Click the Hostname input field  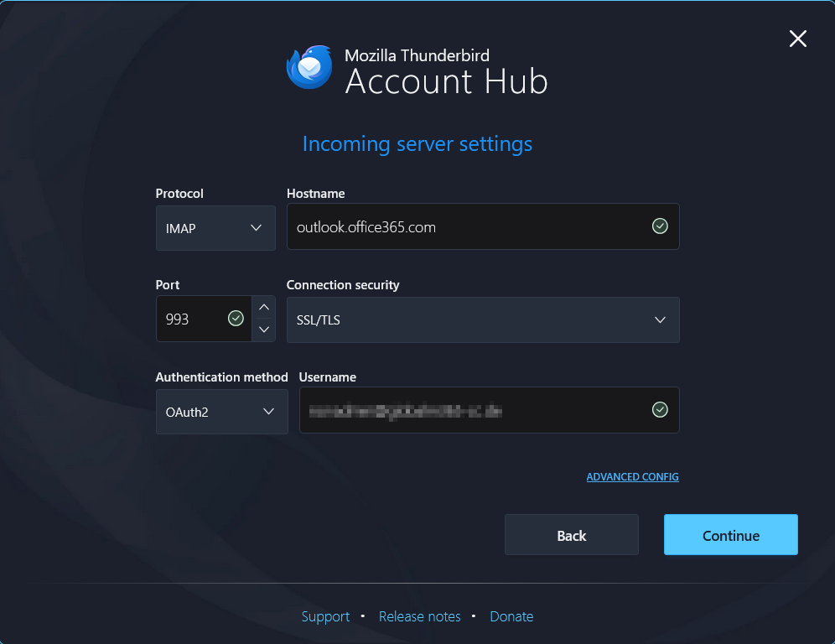pyautogui.click(x=483, y=226)
